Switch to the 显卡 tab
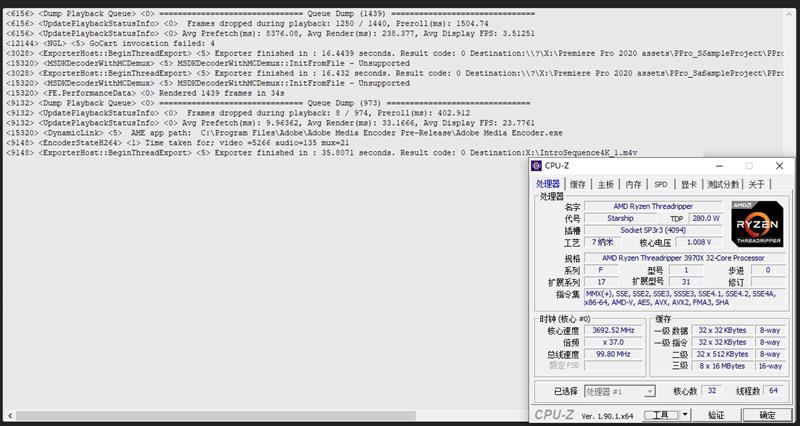This screenshot has height=426, width=800. [689, 184]
